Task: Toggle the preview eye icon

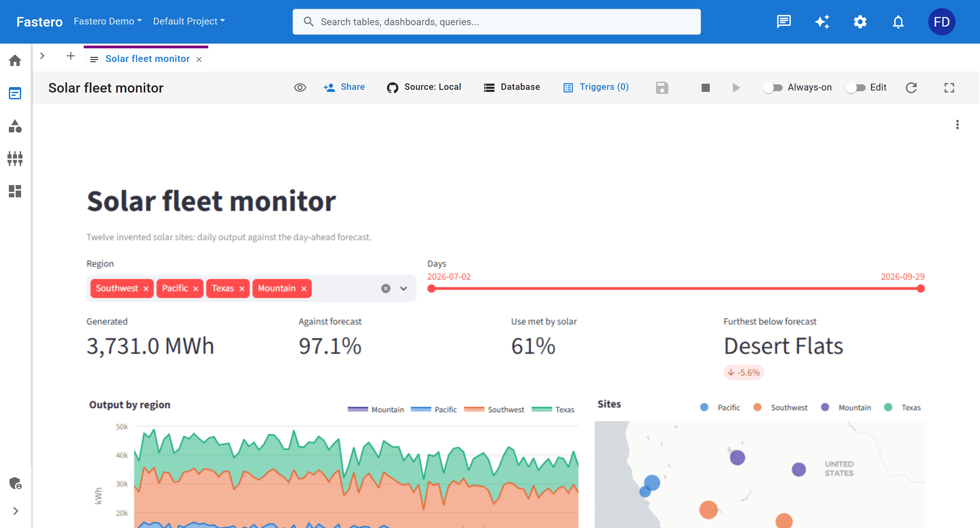Action: point(300,88)
